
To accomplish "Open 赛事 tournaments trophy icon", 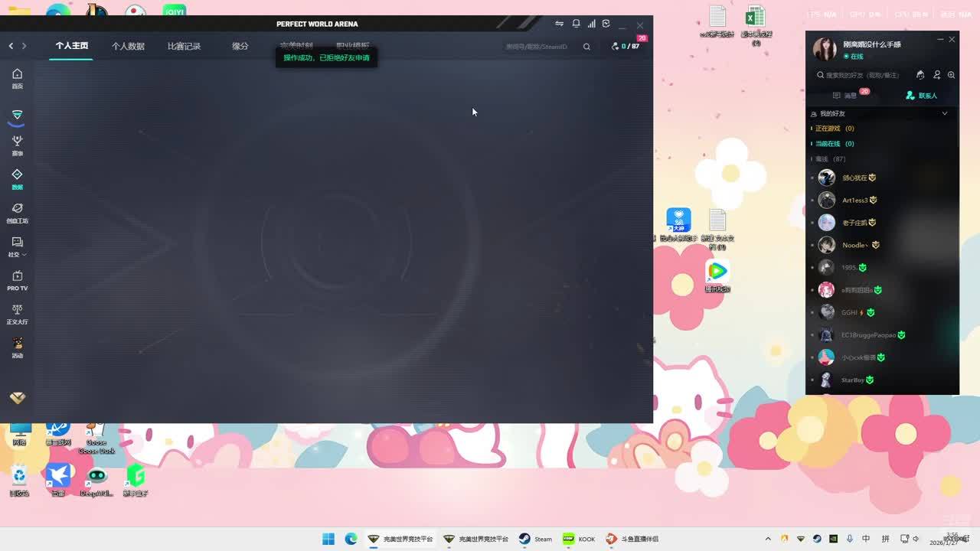I will [x=17, y=145].
